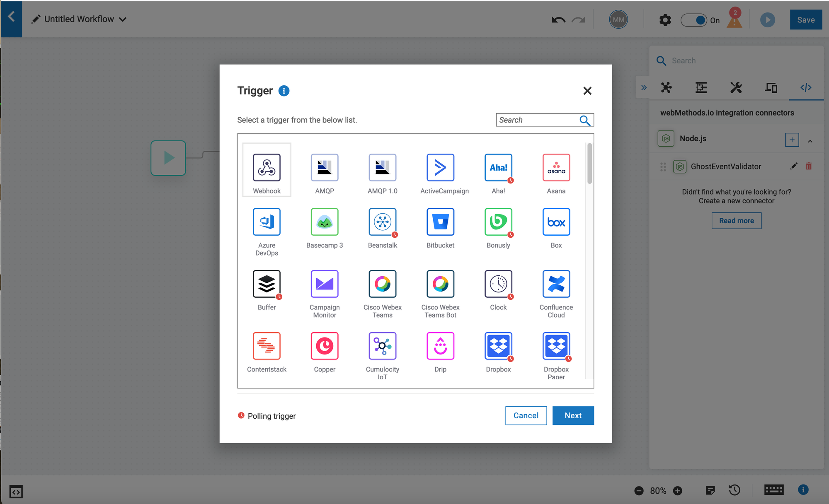The image size is (829, 504).
Task: Select the Webhook trigger icon
Action: tap(267, 167)
